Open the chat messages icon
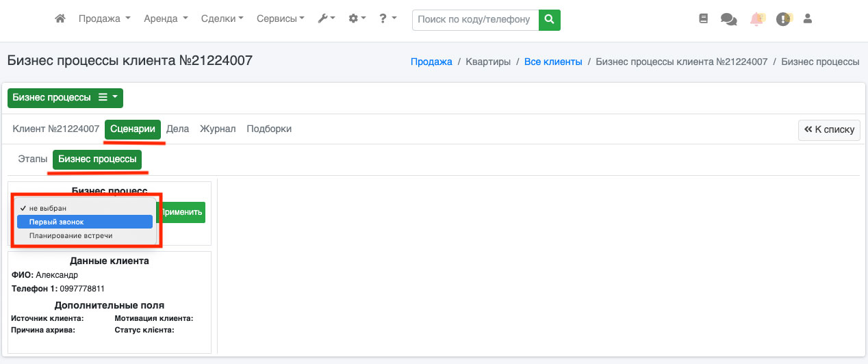 (728, 20)
